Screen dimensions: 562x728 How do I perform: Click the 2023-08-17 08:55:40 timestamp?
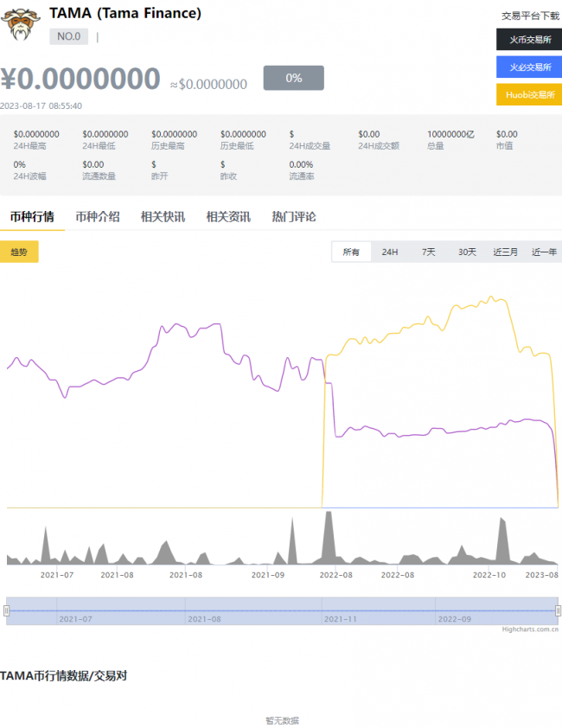tap(41, 105)
